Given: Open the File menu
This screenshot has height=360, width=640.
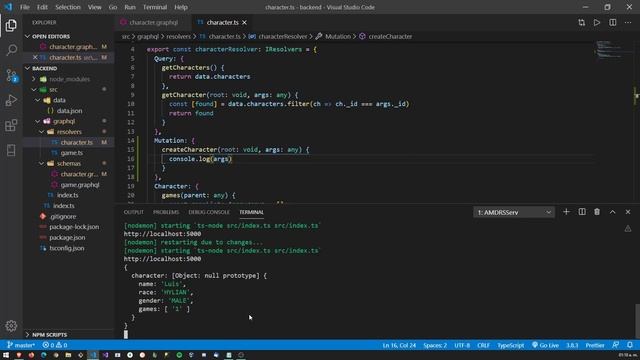Looking at the screenshot, I should [x=24, y=7].
